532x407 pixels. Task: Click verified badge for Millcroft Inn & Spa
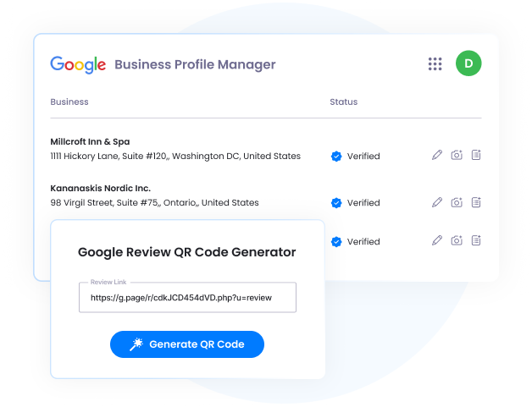pos(336,156)
